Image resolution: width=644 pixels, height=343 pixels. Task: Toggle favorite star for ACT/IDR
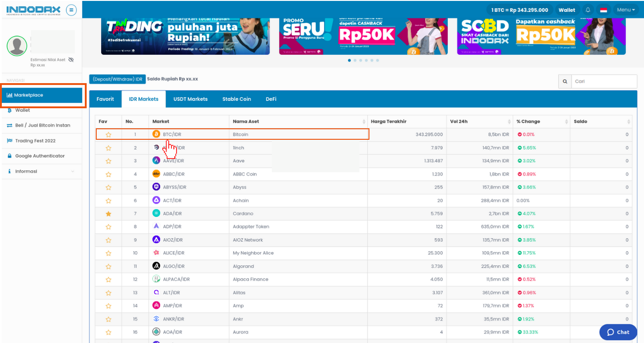pyautogui.click(x=109, y=201)
